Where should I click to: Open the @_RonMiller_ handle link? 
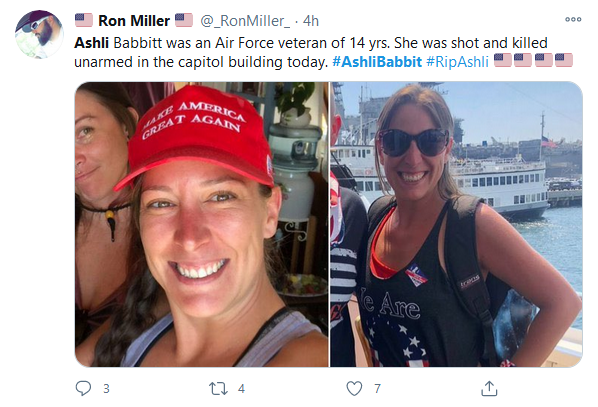tap(245, 21)
